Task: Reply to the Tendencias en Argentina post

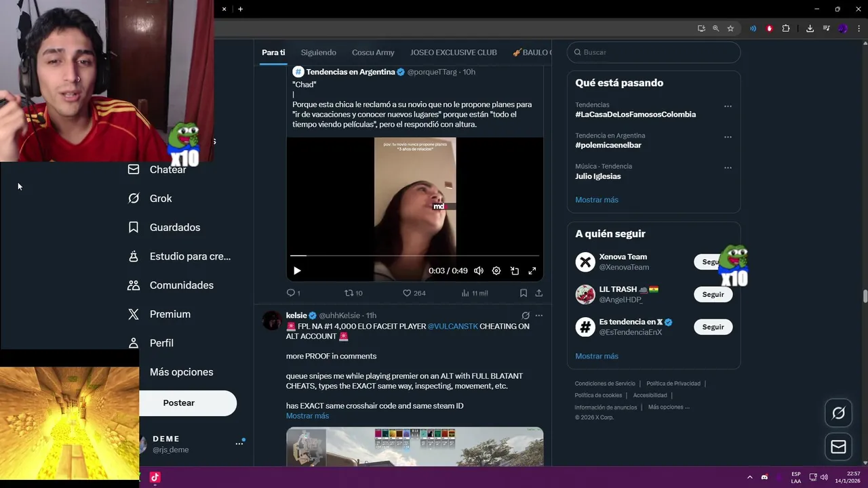Action: coord(293,293)
